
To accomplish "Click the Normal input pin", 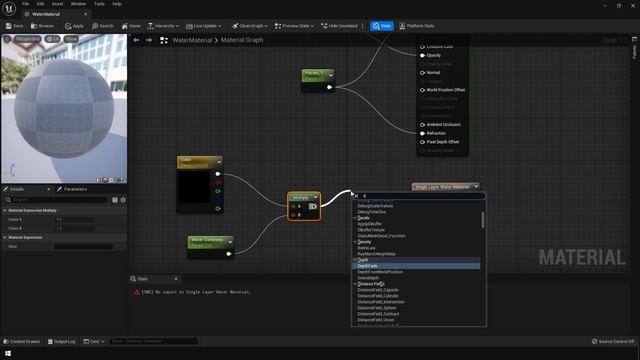I will pos(422,73).
